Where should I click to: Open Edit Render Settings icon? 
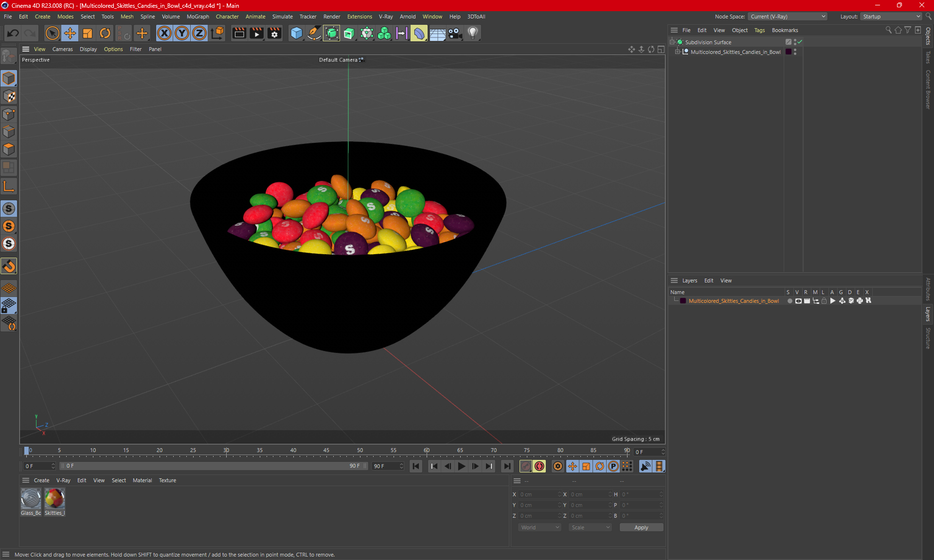[274, 33]
